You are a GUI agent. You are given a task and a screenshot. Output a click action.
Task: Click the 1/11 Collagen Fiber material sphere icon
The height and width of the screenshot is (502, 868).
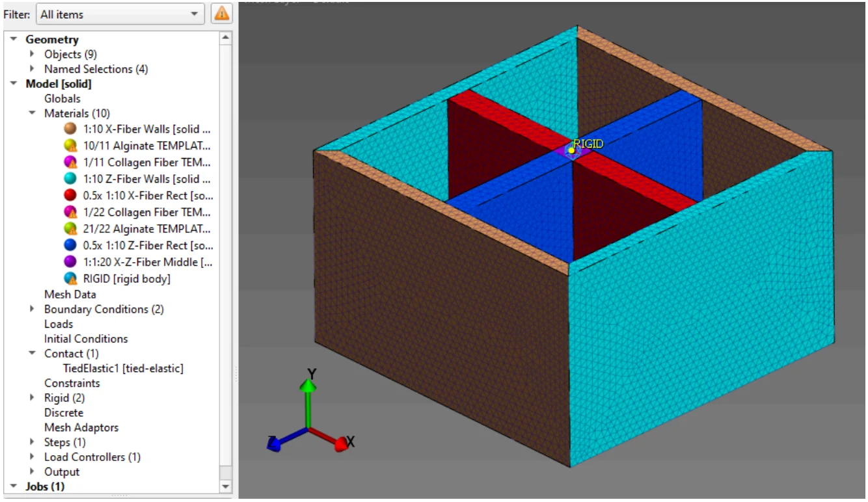[71, 163]
